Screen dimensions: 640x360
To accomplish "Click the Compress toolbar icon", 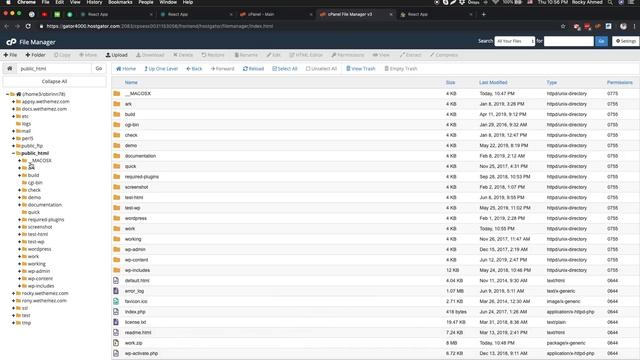I will click(x=444, y=55).
